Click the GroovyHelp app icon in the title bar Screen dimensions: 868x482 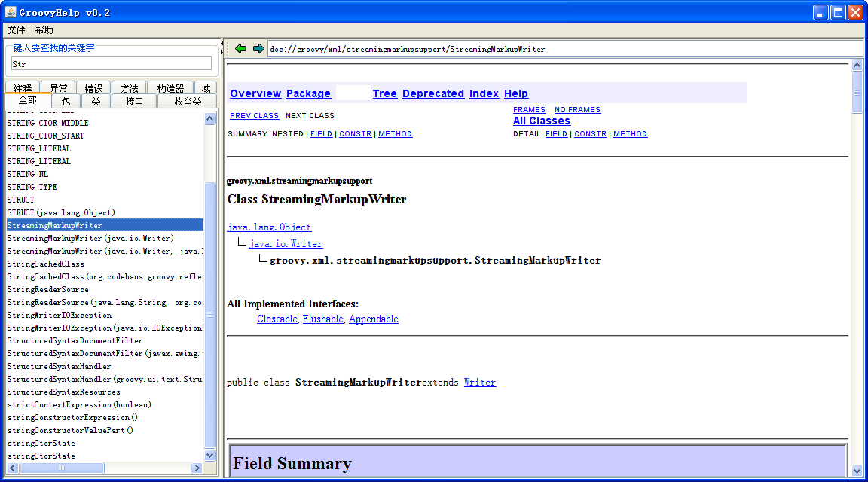[x=11, y=11]
